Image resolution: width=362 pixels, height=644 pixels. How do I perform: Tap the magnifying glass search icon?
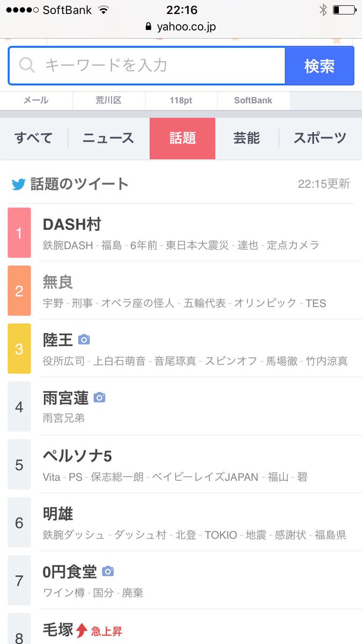coord(27,65)
